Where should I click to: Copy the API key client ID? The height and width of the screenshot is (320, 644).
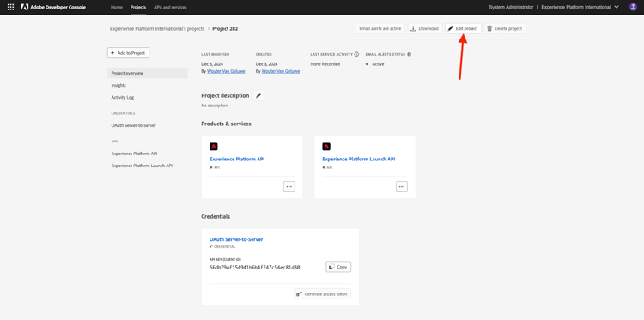(338, 267)
